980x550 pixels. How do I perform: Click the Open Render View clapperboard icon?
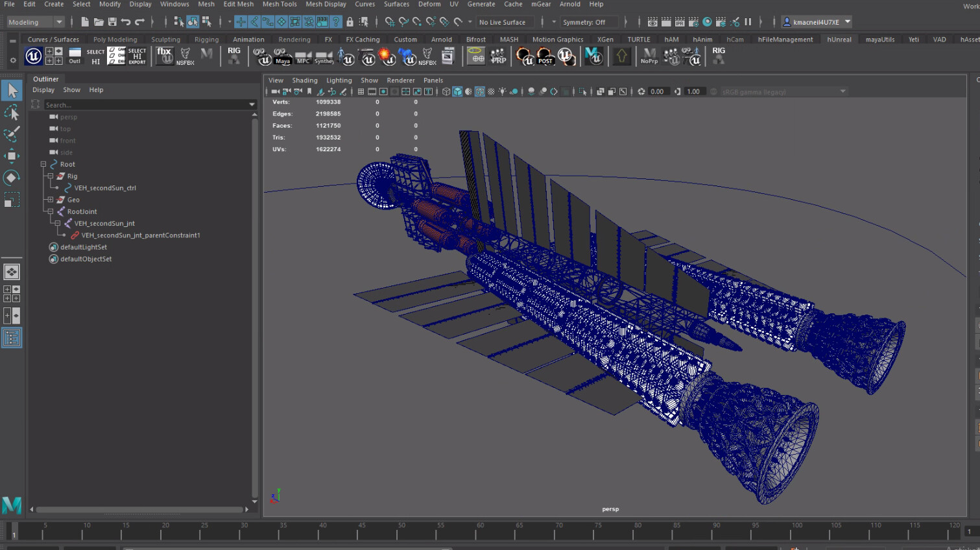pyautogui.click(x=652, y=22)
